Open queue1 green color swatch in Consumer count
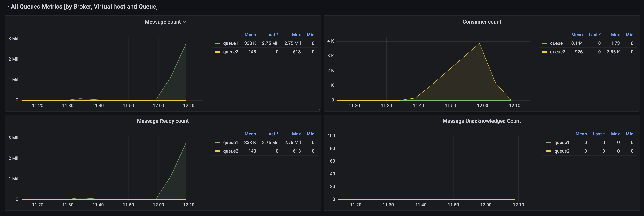The image size is (644, 216). [544, 43]
